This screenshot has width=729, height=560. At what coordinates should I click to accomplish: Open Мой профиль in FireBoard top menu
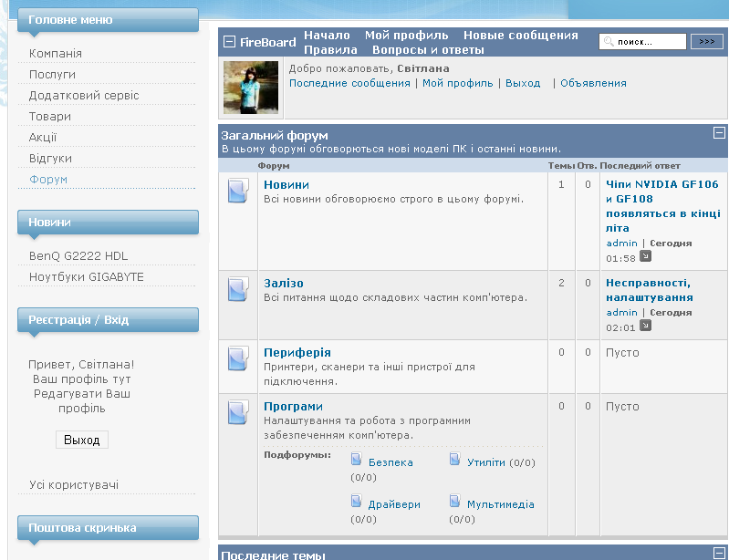click(406, 36)
